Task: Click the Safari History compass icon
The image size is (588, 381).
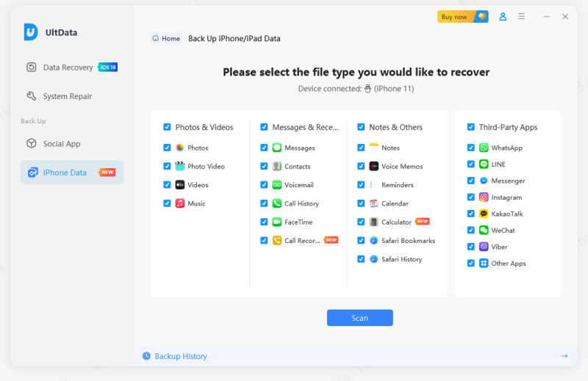Action: (374, 259)
